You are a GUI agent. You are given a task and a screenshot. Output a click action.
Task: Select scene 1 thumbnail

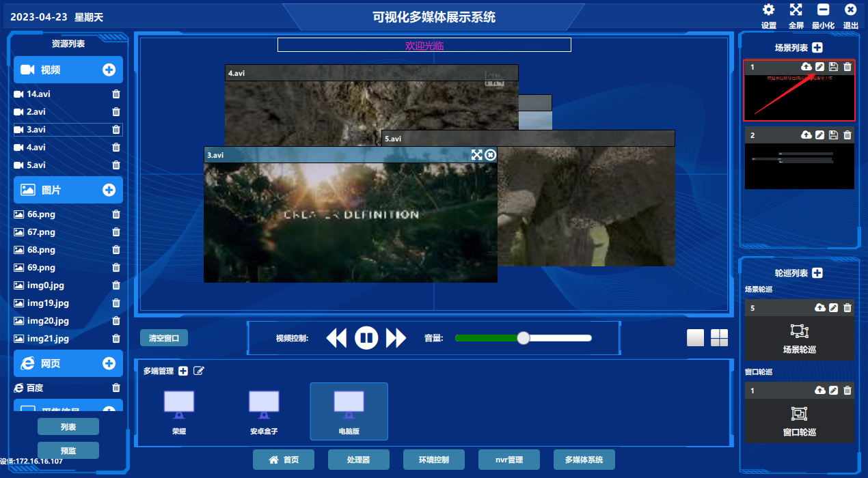pos(800,97)
